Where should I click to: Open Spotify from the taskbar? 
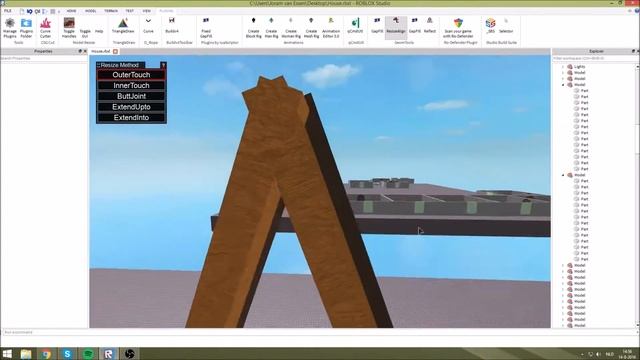click(x=88, y=354)
